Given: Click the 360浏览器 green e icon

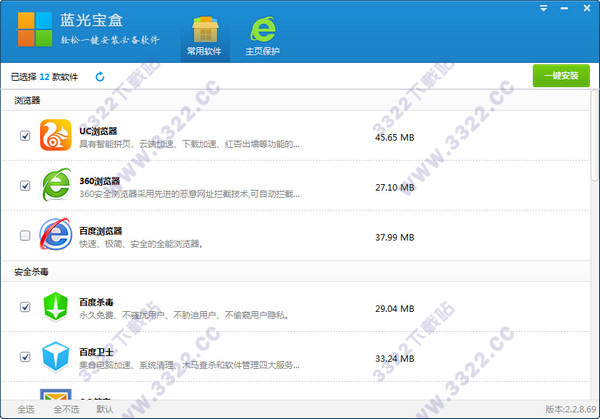Looking at the screenshot, I should click(56, 185).
